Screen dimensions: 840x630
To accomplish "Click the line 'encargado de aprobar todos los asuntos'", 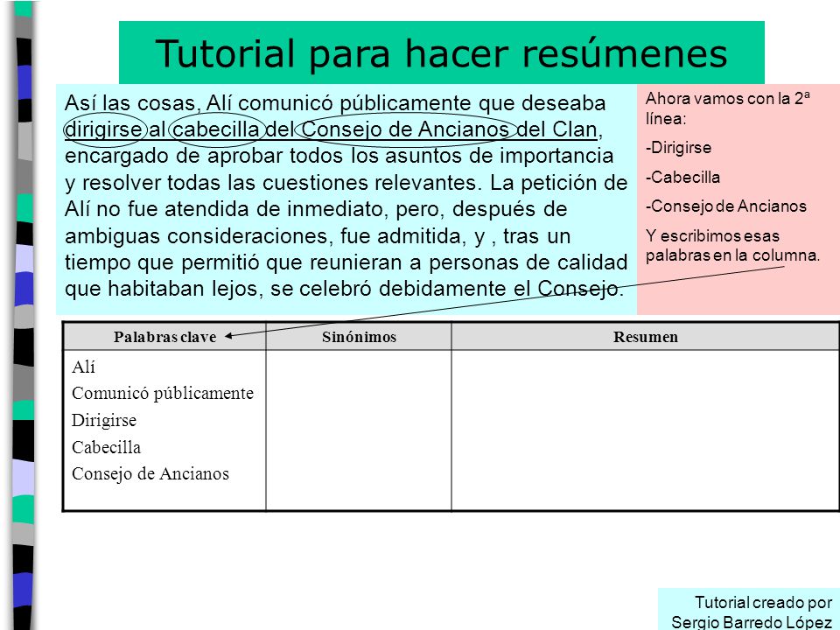I will (339, 156).
